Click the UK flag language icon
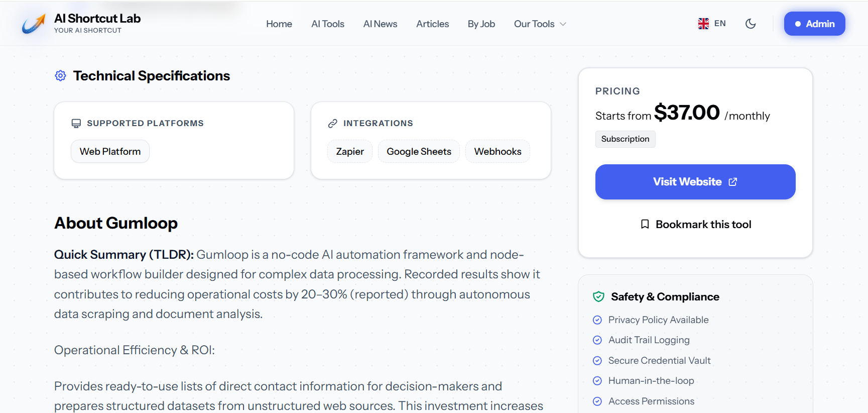 pyautogui.click(x=703, y=24)
